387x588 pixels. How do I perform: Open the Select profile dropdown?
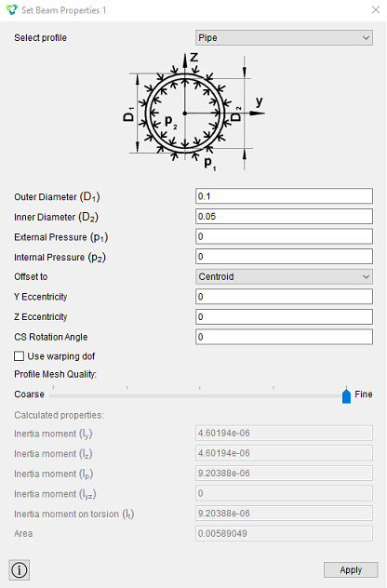284,38
